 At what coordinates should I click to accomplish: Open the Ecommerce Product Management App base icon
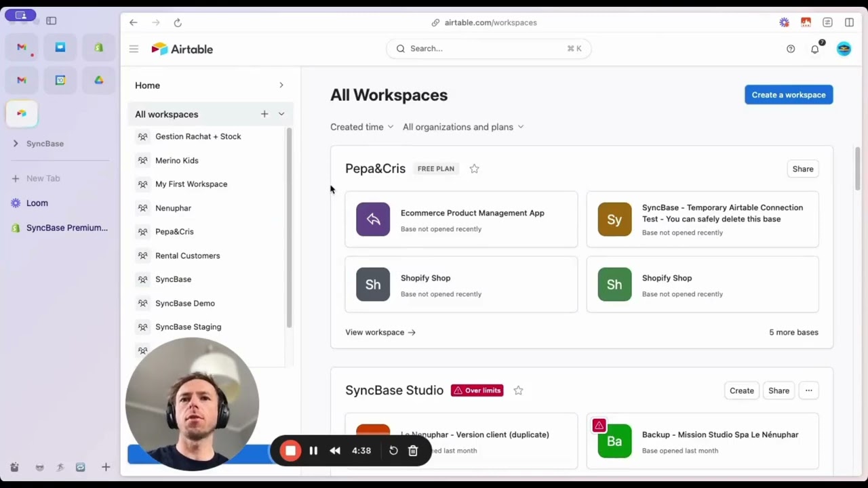[x=373, y=219]
